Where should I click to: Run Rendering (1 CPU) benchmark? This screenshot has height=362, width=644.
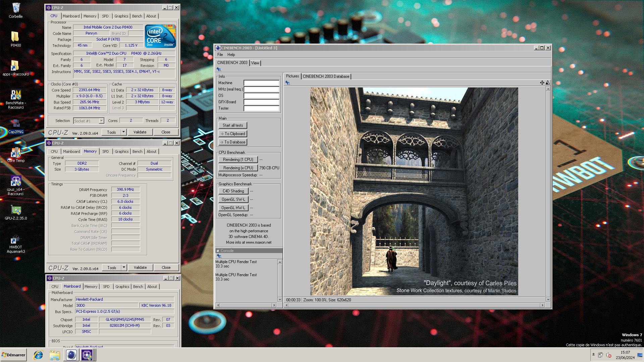point(238,160)
